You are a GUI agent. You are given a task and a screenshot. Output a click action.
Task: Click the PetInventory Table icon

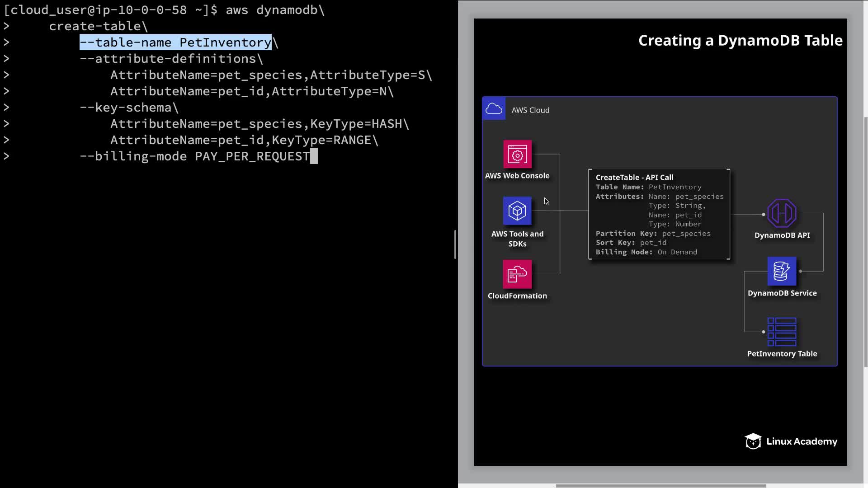click(x=782, y=332)
